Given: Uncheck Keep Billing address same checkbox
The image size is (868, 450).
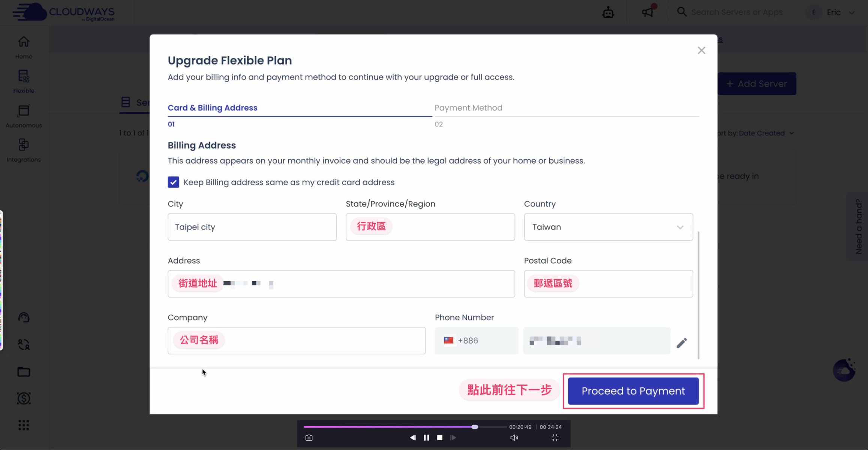Looking at the screenshot, I should point(173,182).
